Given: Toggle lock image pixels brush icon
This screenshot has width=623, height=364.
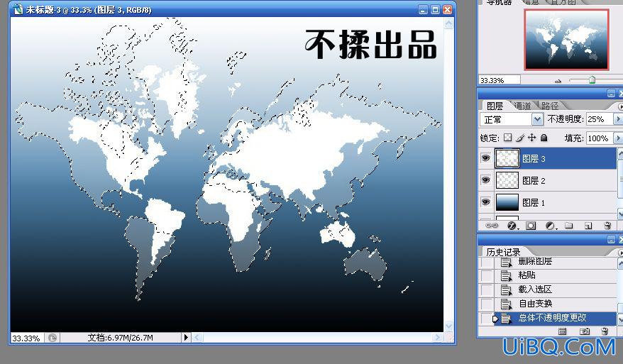Looking at the screenshot, I should click(519, 138).
